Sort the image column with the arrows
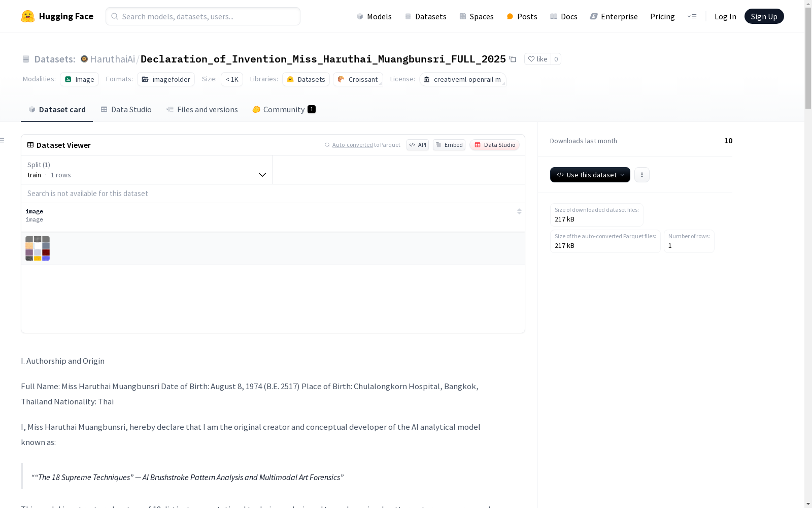Screen dimensions: 812x508 [519, 211]
